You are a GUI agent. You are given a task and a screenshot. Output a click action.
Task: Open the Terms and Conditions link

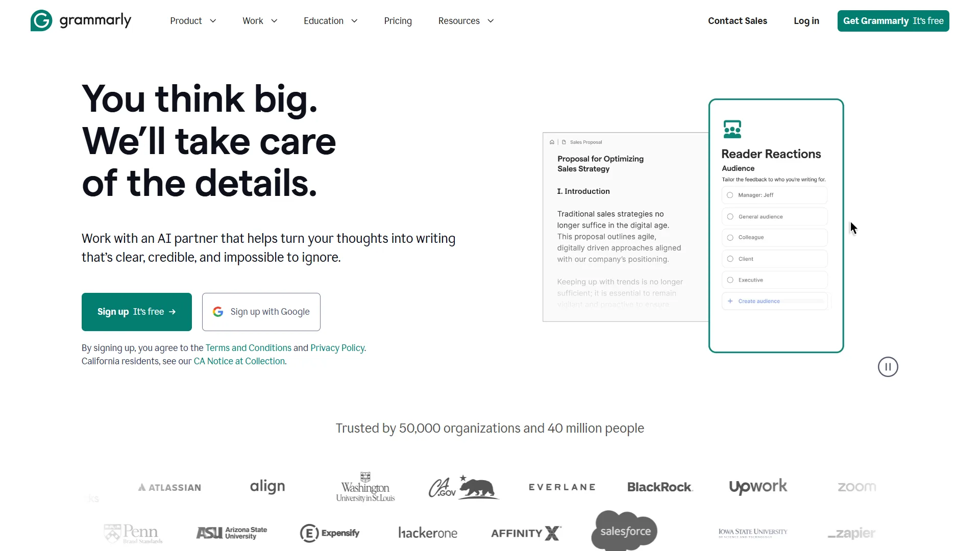[x=248, y=348]
